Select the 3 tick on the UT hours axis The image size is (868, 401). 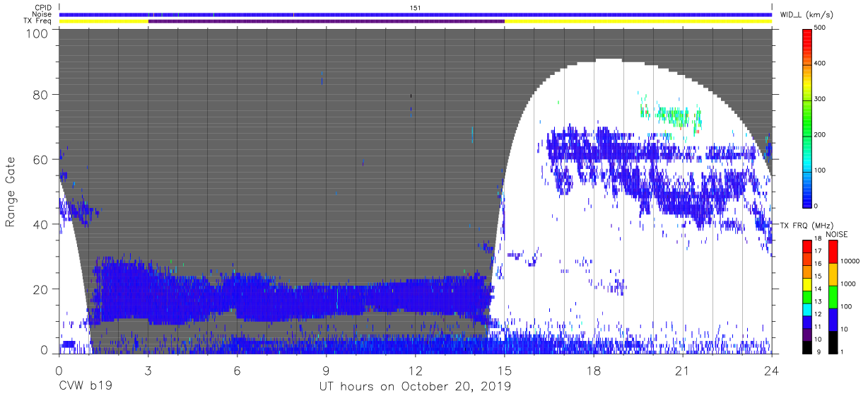tap(148, 369)
